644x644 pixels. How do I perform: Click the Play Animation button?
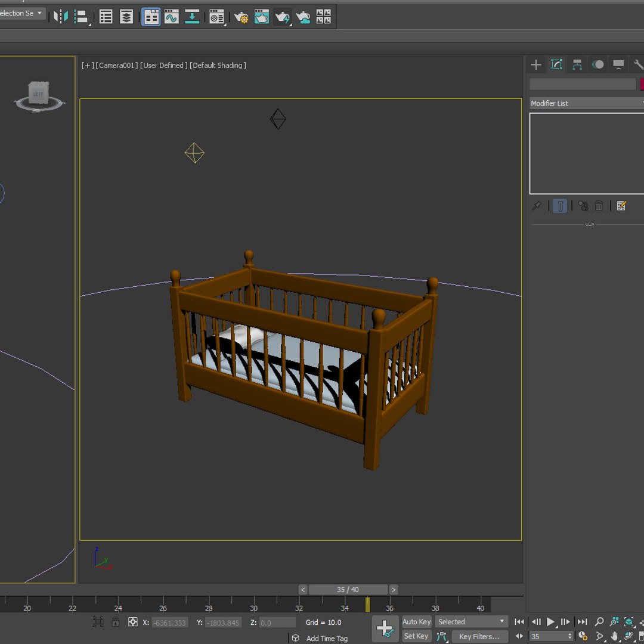[x=551, y=622]
